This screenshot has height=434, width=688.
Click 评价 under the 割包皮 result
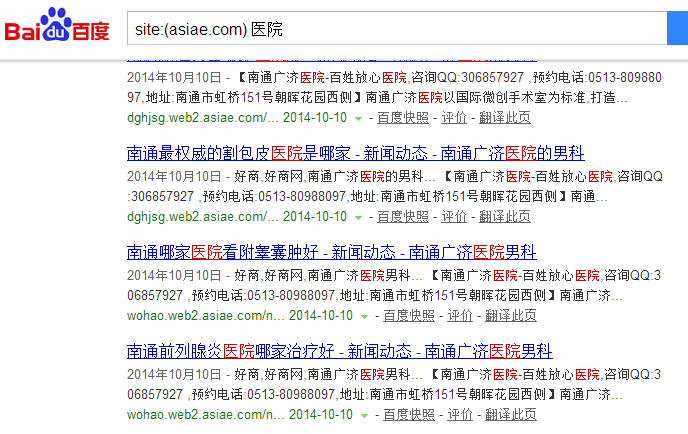[x=454, y=216]
